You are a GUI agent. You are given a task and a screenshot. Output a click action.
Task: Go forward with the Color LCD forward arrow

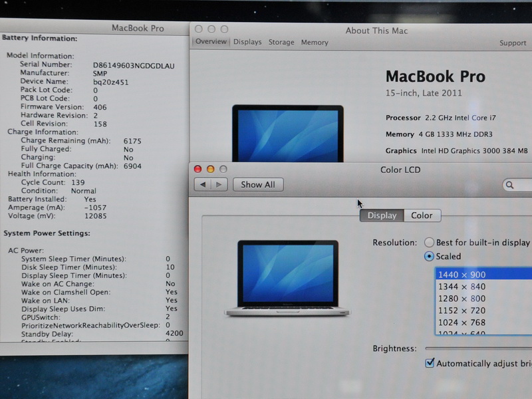point(219,185)
